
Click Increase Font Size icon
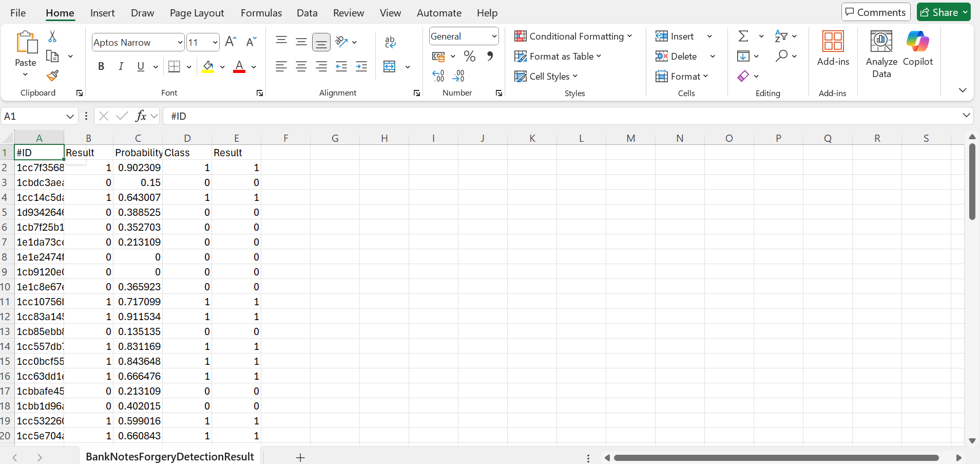click(231, 42)
